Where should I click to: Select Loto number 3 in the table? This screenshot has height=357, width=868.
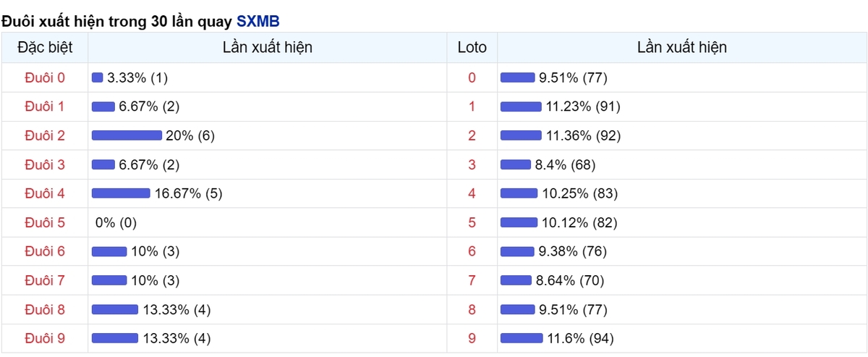(x=472, y=164)
